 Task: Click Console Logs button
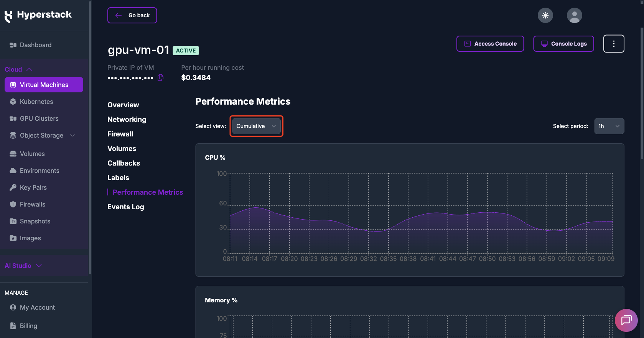click(x=563, y=44)
